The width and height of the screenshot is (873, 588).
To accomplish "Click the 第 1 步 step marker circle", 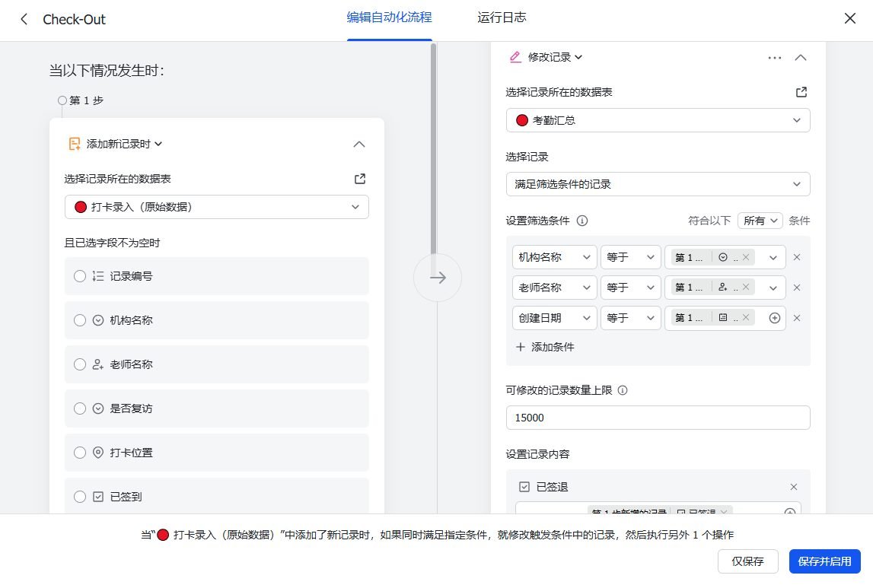I will click(x=62, y=100).
